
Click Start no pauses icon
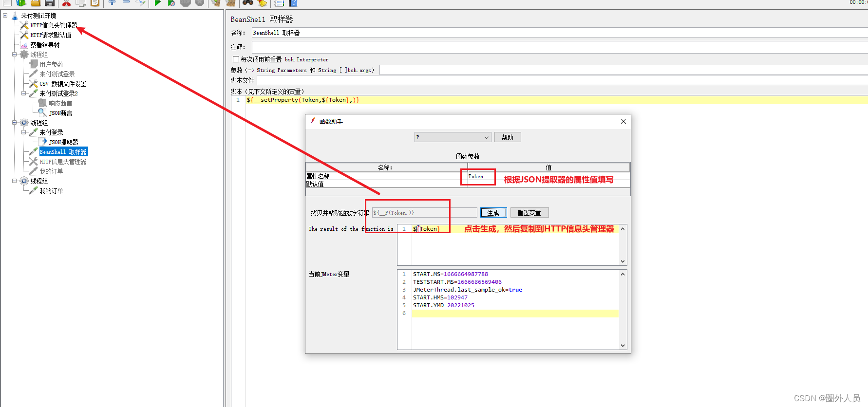click(171, 2)
